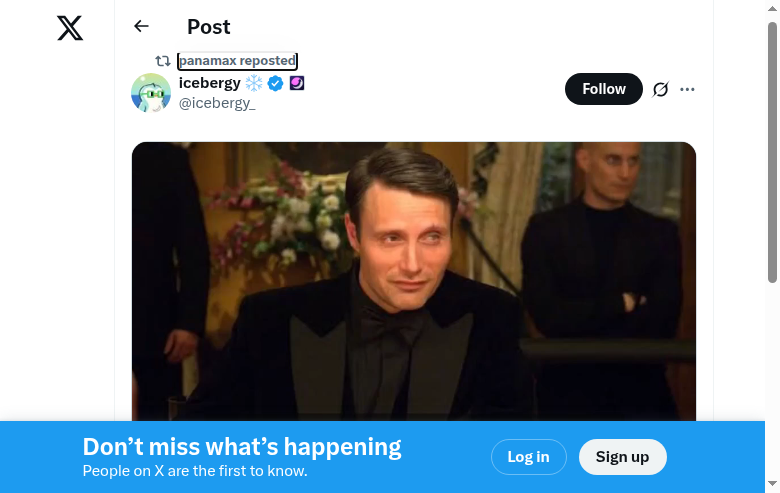Click the Grok slash icon

pos(660,89)
